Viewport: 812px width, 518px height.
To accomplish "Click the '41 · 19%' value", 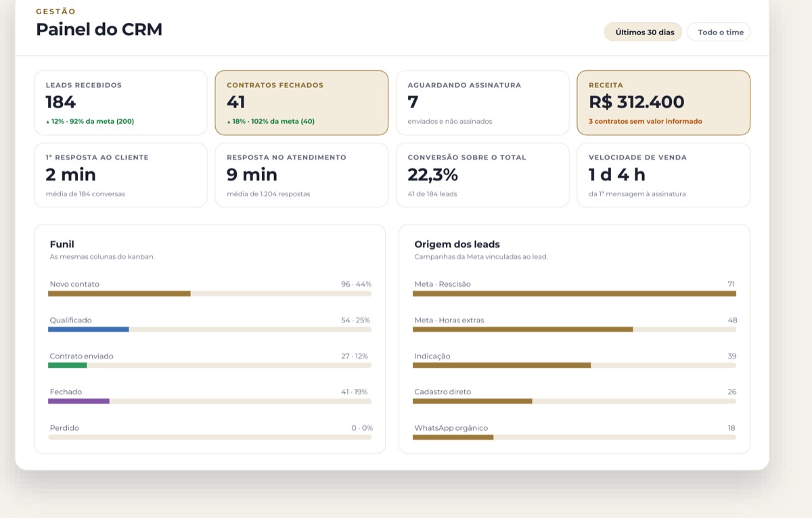I will coord(355,392).
